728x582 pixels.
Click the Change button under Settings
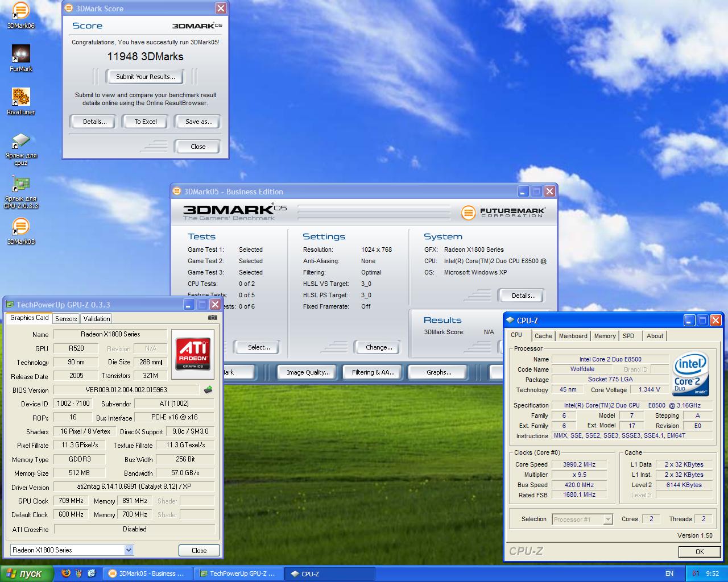(379, 347)
